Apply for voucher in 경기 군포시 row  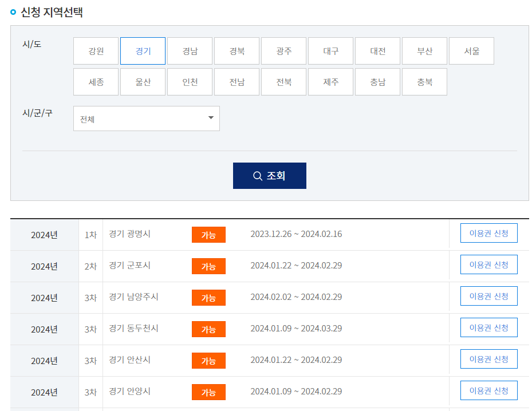pyautogui.click(x=488, y=264)
